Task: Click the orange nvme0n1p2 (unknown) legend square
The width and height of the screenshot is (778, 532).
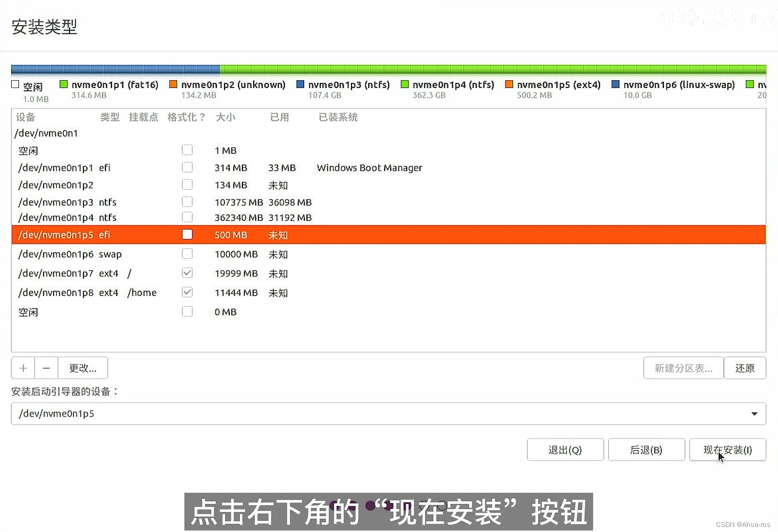Action: 174,84
